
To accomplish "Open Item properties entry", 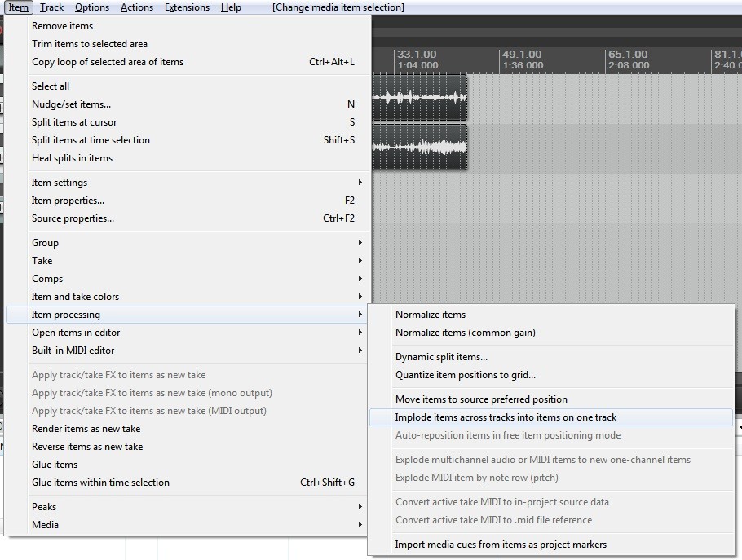I will point(188,201).
